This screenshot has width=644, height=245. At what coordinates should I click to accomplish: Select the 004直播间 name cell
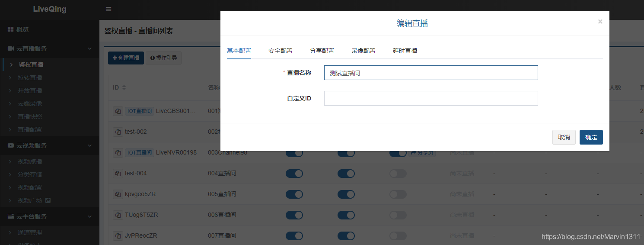(x=222, y=173)
